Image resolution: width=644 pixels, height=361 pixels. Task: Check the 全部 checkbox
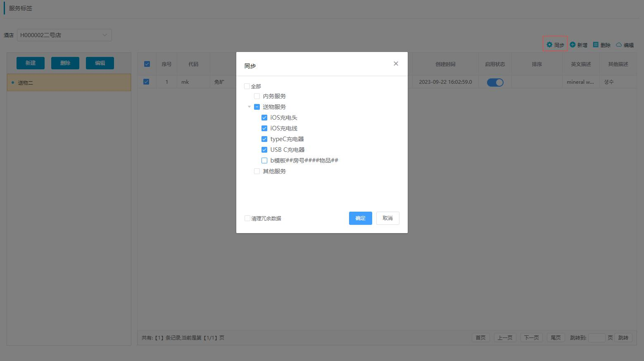[247, 86]
